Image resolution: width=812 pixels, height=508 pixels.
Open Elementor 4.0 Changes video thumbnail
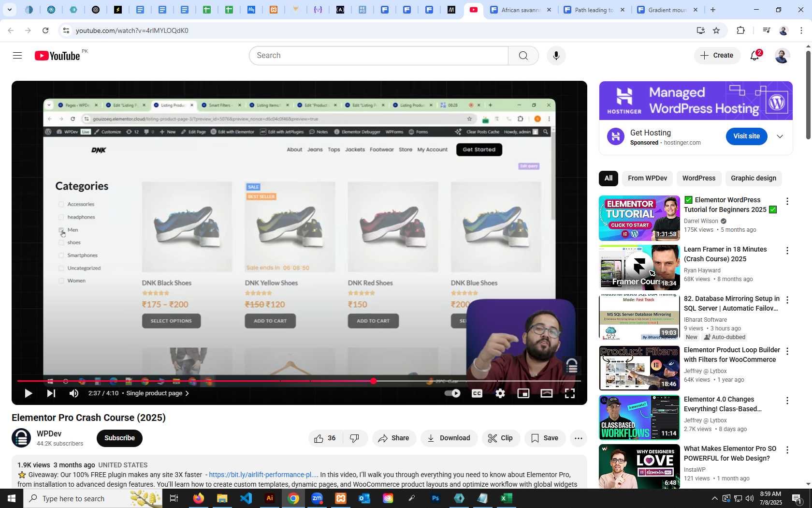639,418
